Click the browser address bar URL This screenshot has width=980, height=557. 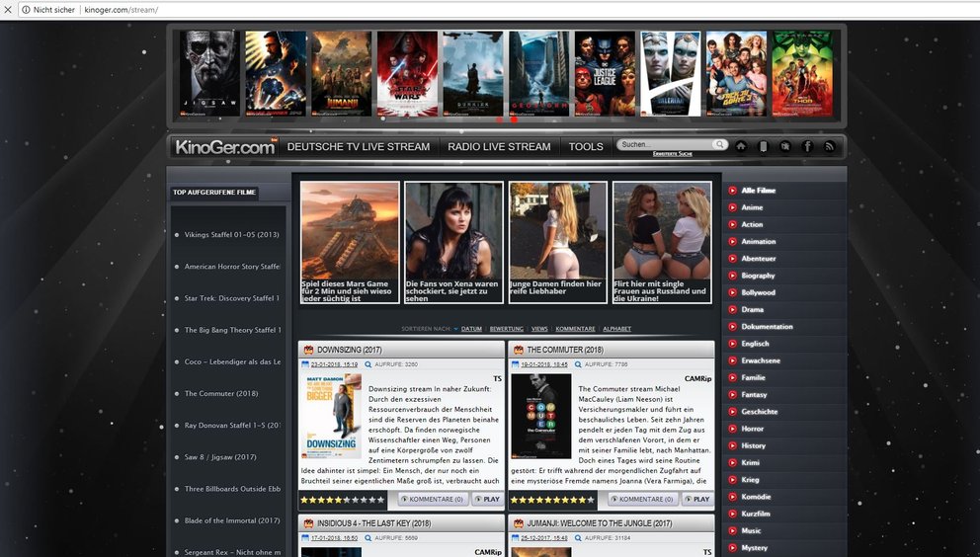(x=122, y=10)
